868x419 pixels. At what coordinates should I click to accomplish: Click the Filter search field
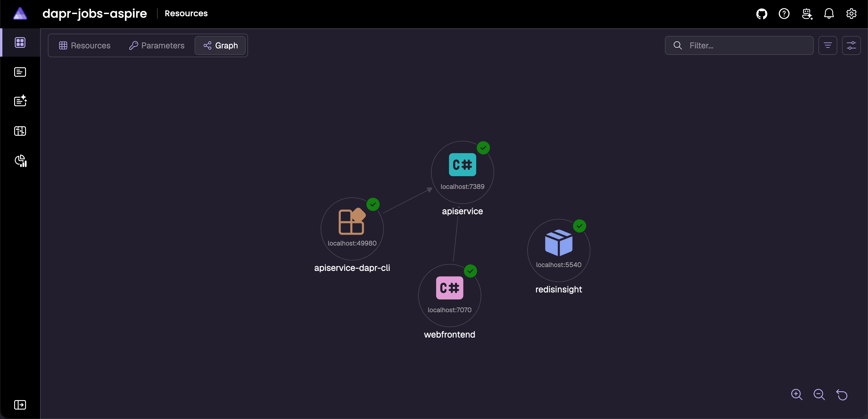pyautogui.click(x=739, y=45)
